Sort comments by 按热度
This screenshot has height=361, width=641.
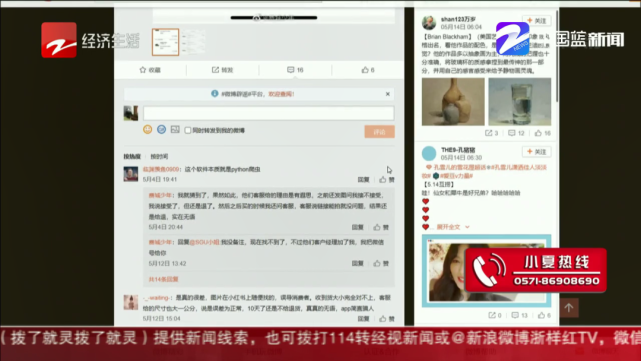(132, 157)
